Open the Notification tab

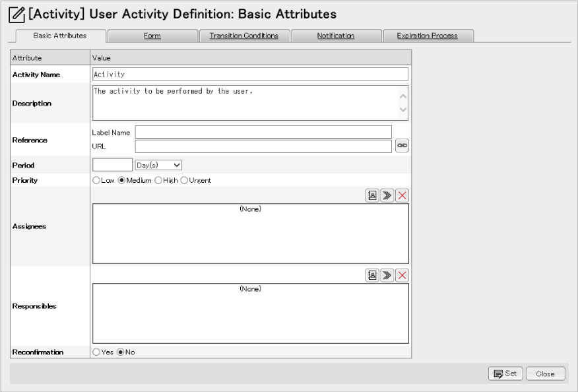point(337,36)
